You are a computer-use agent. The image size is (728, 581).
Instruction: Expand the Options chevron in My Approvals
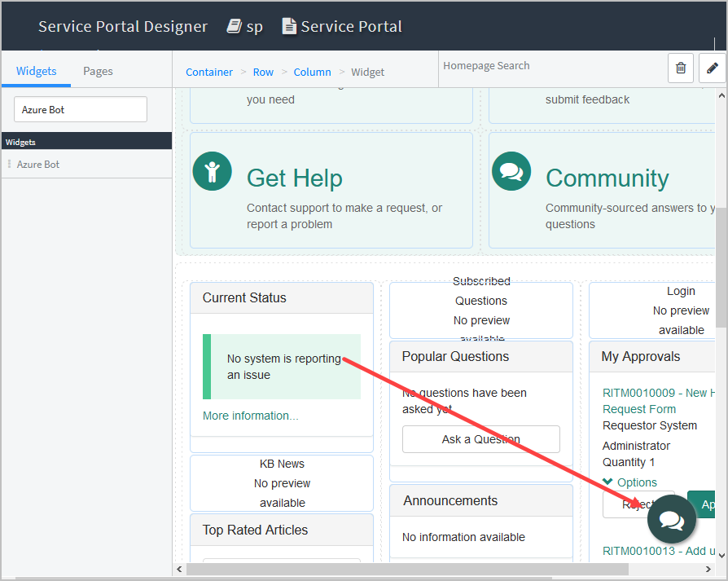(608, 482)
